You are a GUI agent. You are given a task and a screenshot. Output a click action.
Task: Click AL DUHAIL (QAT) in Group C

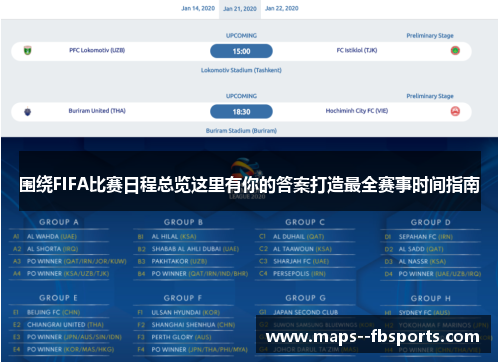pos(299,237)
